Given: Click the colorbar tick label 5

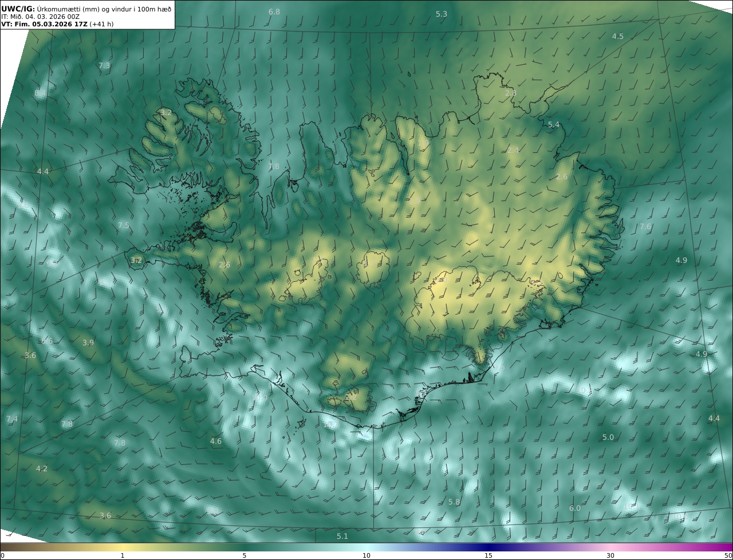Looking at the screenshot, I should pos(245,555).
